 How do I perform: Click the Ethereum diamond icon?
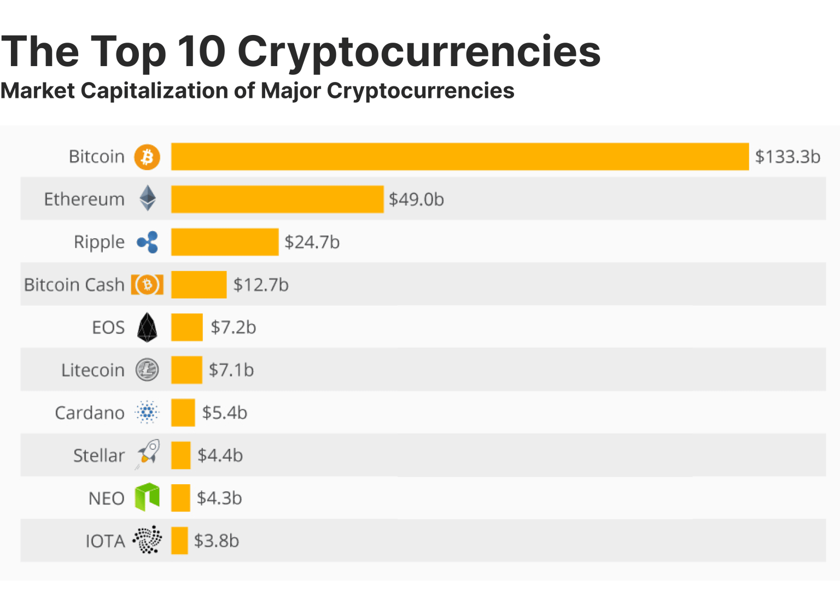[x=148, y=198]
